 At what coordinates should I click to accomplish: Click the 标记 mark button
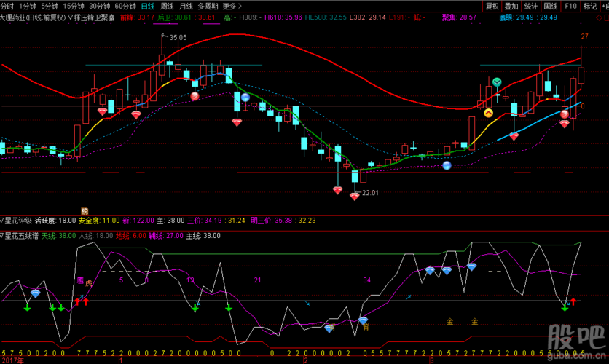(590, 7)
